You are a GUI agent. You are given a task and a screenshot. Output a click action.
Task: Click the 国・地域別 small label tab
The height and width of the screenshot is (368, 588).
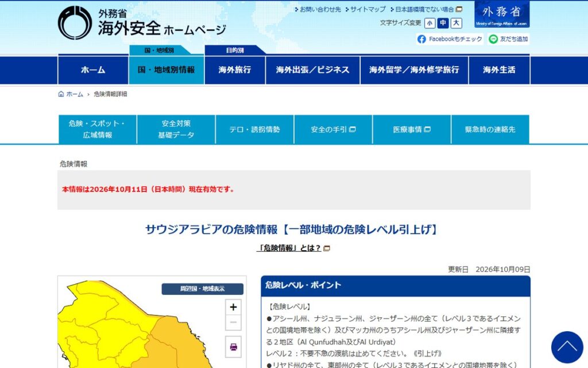click(x=160, y=51)
